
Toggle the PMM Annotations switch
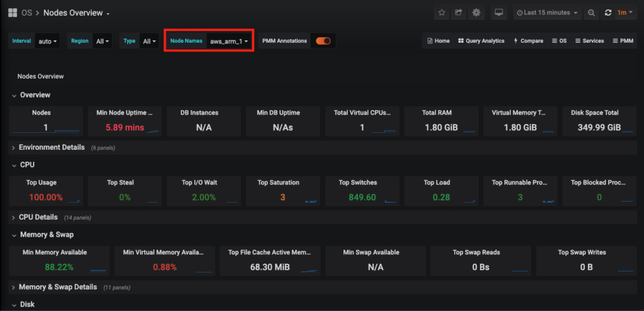point(323,41)
